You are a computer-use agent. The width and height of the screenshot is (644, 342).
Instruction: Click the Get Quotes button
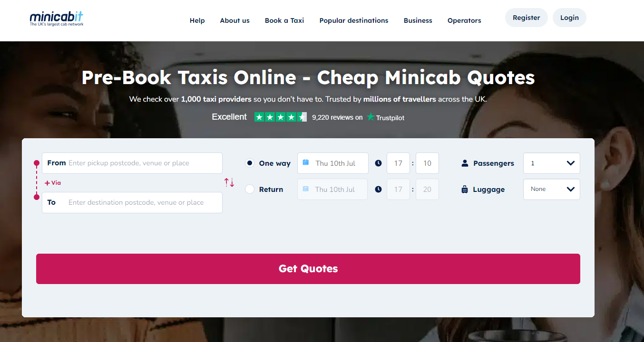click(308, 269)
